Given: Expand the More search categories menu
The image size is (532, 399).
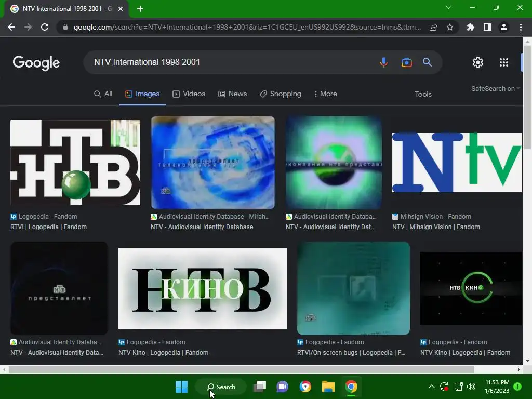Looking at the screenshot, I should [x=325, y=94].
